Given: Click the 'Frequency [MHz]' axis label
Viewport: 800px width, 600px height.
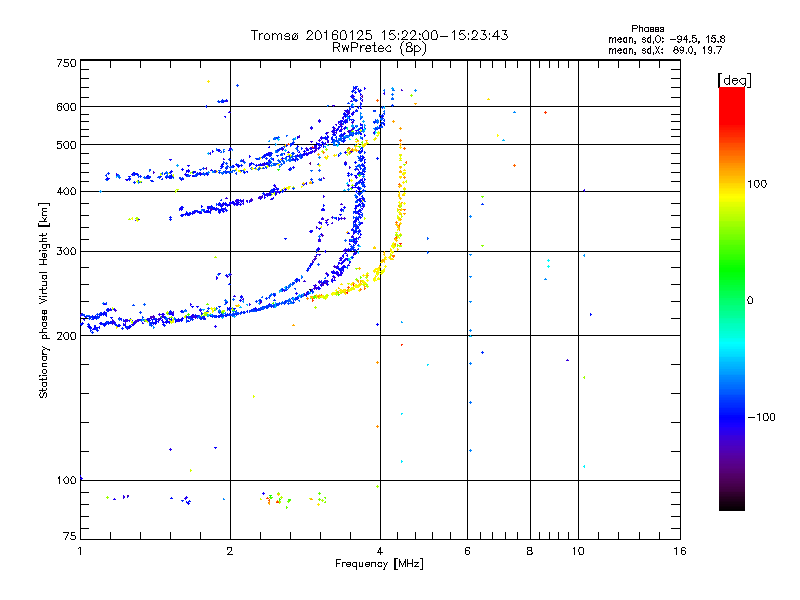Looking at the screenshot, I should pyautogui.click(x=379, y=564).
